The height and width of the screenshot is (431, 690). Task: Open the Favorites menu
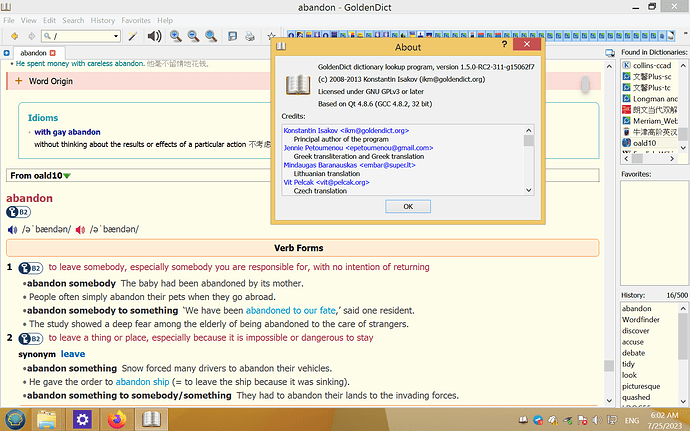point(136,20)
